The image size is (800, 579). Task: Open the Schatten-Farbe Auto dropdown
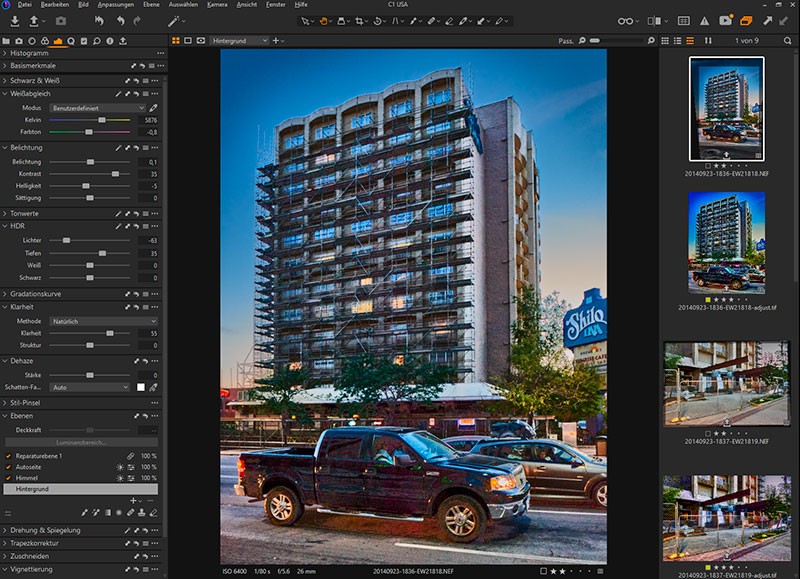point(90,388)
